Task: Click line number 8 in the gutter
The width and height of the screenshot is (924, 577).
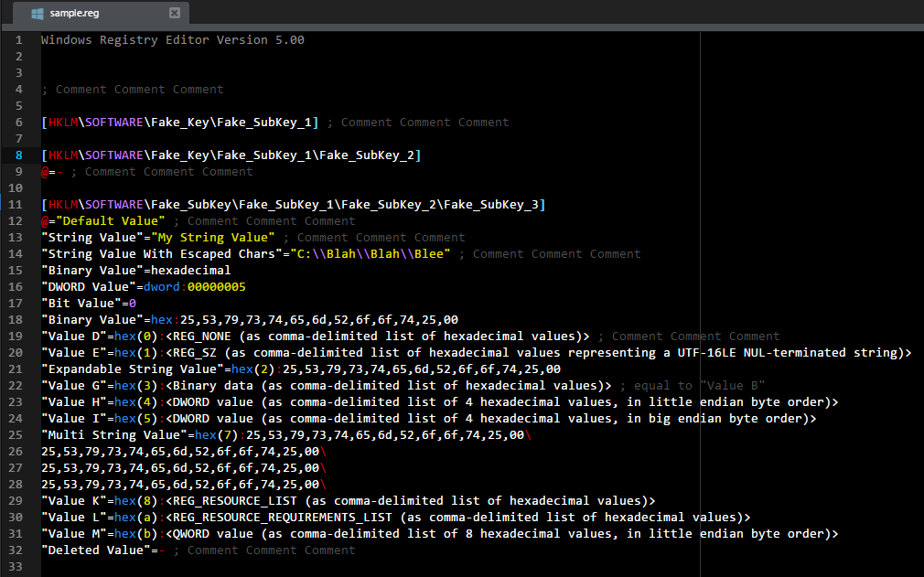Action: tap(18, 155)
